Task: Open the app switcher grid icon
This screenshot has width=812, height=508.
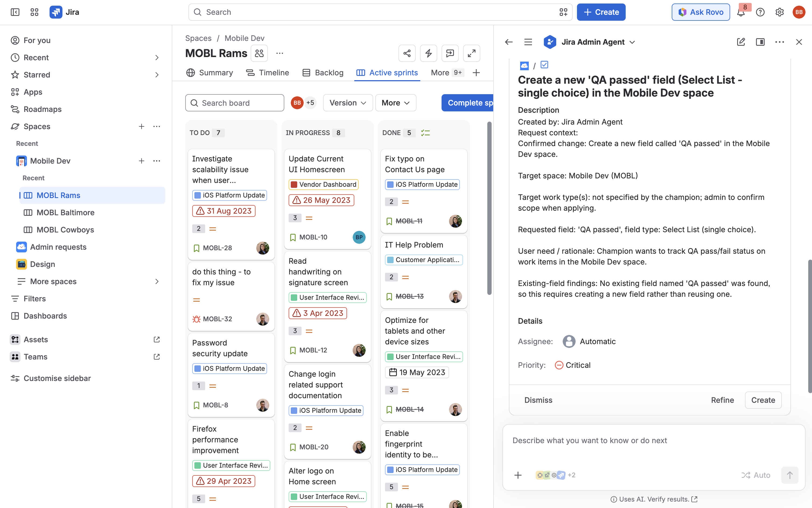Action: pyautogui.click(x=34, y=12)
